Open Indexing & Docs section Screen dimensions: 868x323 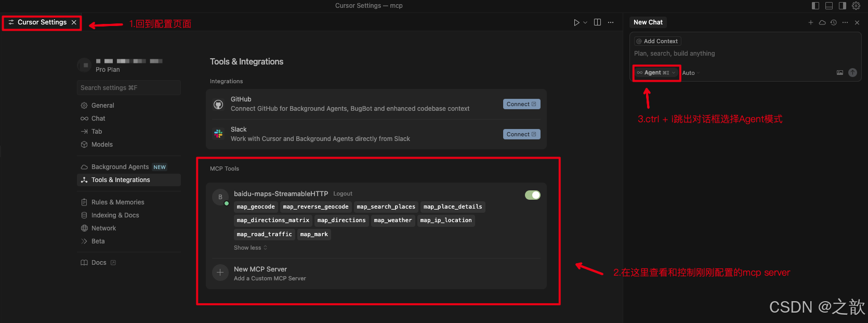tap(129, 215)
